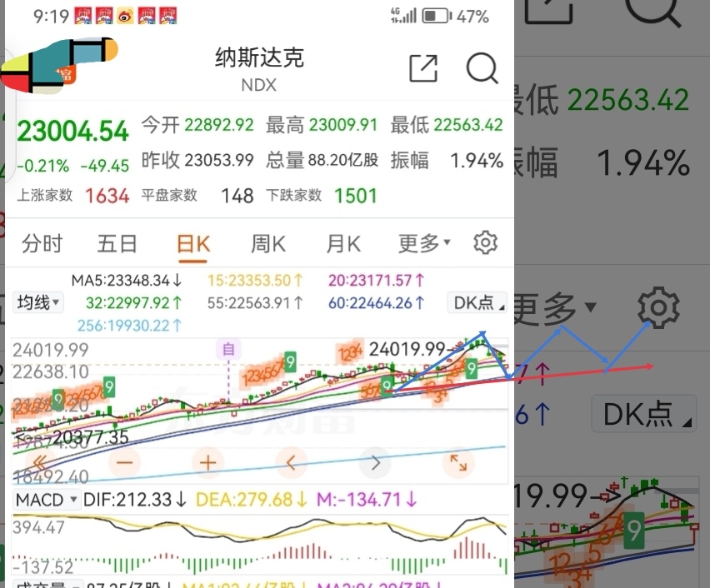The image size is (710, 588).
Task: Tap the 下跌家数 1501 value
Action: click(356, 196)
